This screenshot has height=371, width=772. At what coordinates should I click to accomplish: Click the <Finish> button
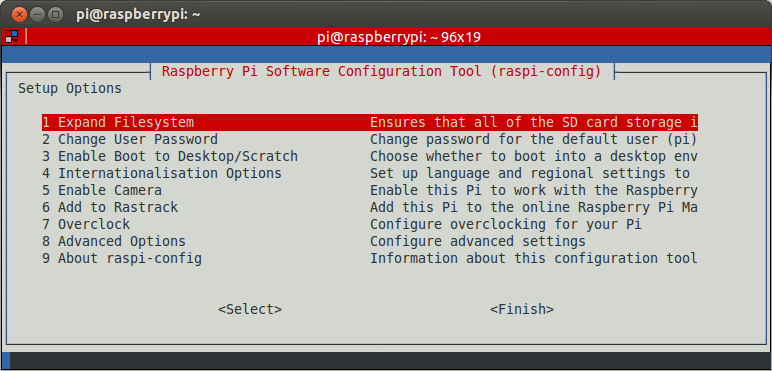click(x=522, y=309)
